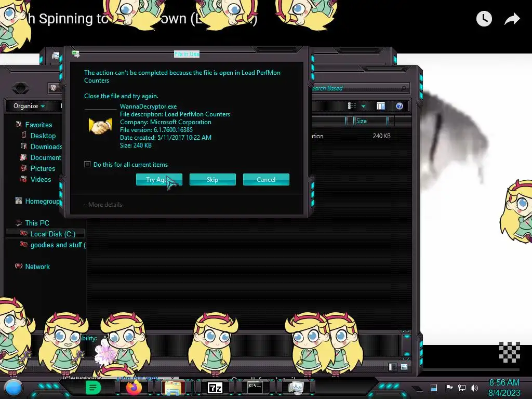532x399 pixels.
Task: Open the Organize dropdown menu
Action: (x=29, y=106)
